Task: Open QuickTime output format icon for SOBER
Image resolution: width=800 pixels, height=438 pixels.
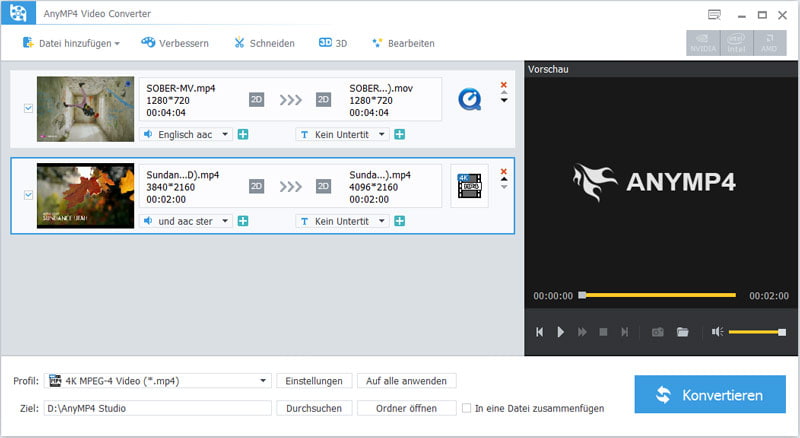Action: point(469,100)
